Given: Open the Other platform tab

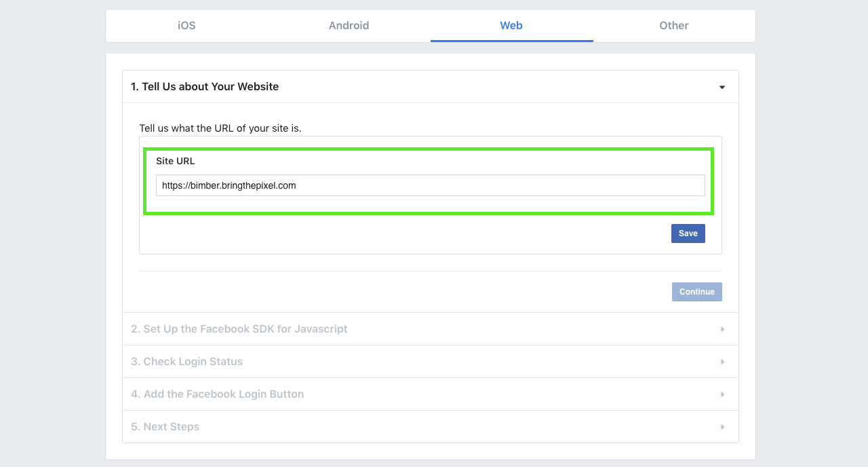Looking at the screenshot, I should (674, 26).
